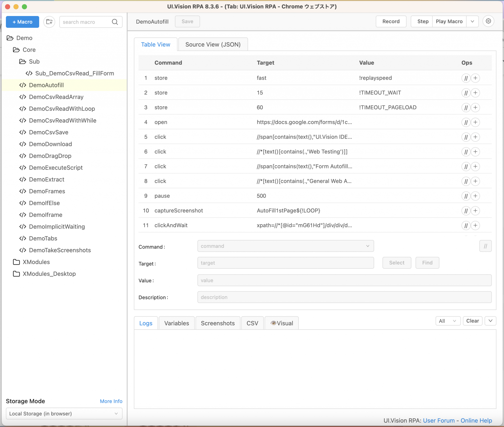Open the User Forum link
The image size is (504, 427).
point(439,420)
